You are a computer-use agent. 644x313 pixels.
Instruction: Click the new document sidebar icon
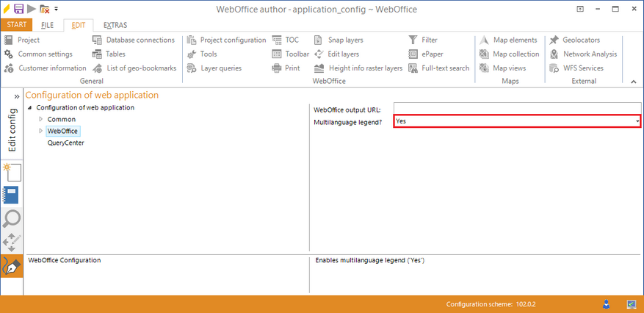pos(12,172)
